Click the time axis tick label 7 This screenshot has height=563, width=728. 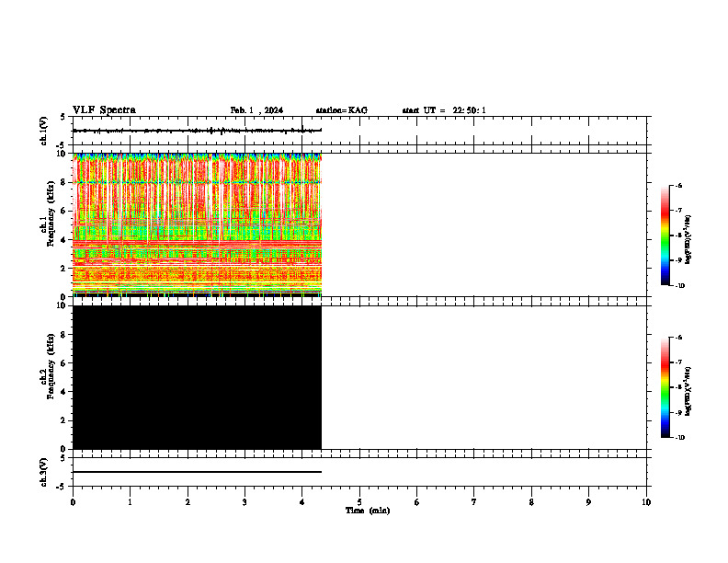[474, 502]
